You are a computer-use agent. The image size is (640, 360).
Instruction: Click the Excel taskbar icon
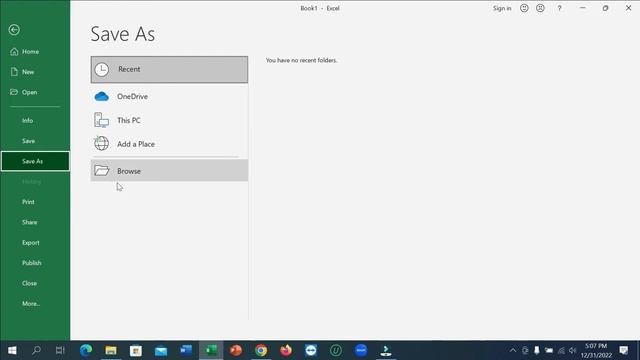[x=211, y=350]
